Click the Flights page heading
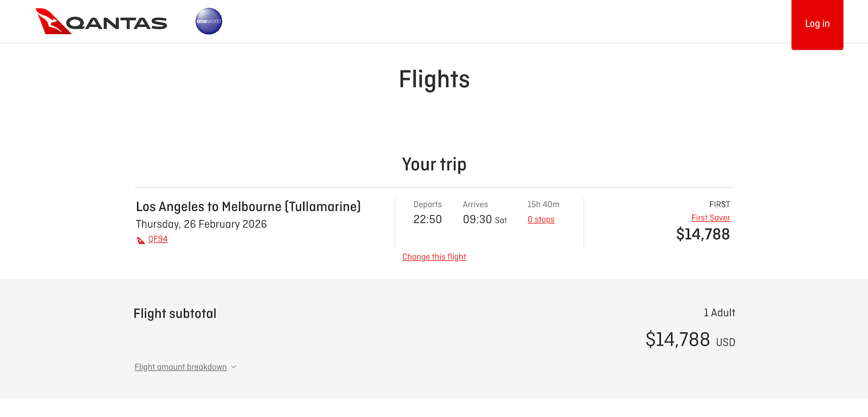The height and width of the screenshot is (417, 868). pos(434,79)
